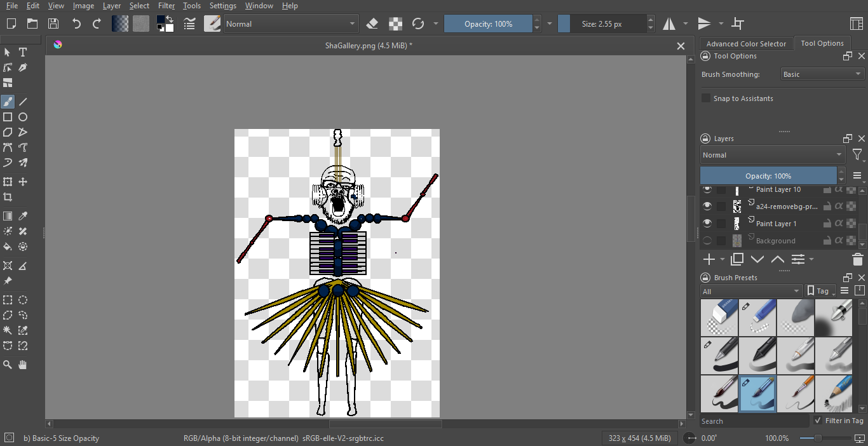Open Brush Smoothing dropdown

point(822,74)
